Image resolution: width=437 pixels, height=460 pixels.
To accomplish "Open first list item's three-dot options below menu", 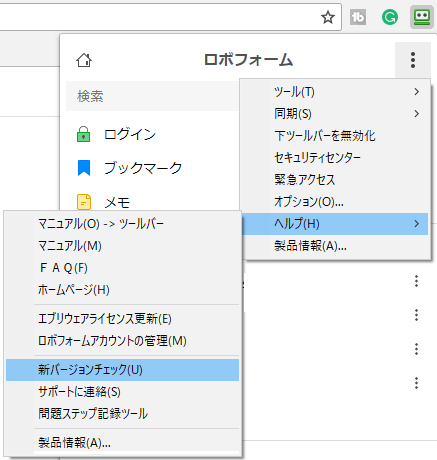I will [x=416, y=281].
